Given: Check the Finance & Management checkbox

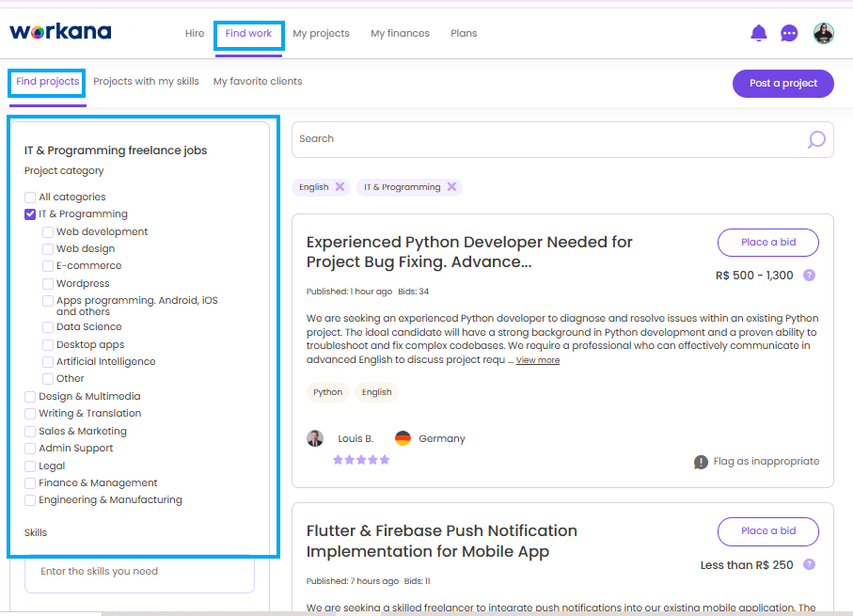Looking at the screenshot, I should pos(30,483).
